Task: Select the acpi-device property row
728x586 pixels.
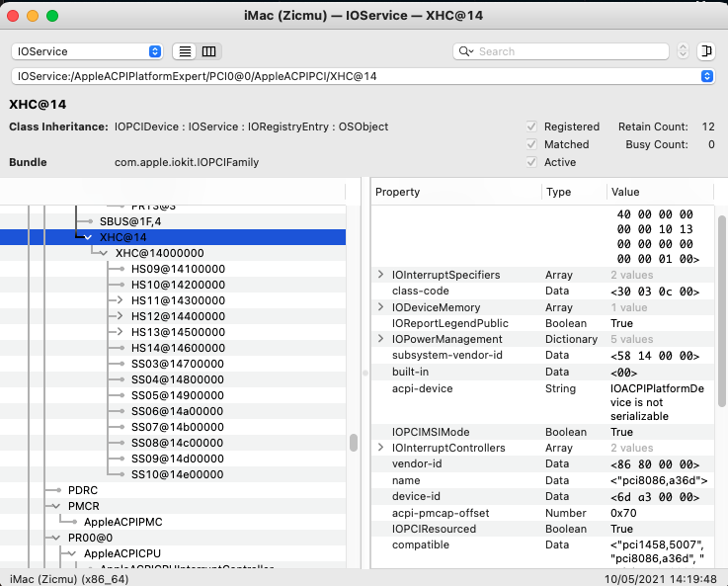Action: 542,402
